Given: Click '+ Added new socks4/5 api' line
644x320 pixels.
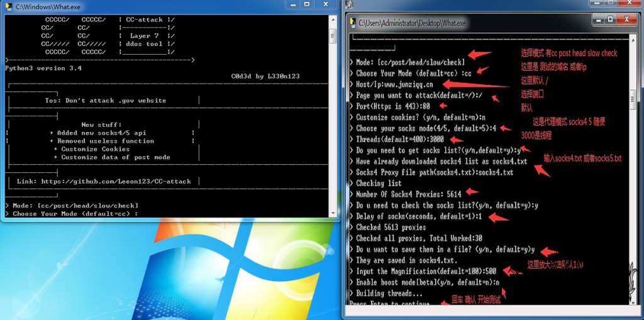Looking at the screenshot, I should coord(97,133).
